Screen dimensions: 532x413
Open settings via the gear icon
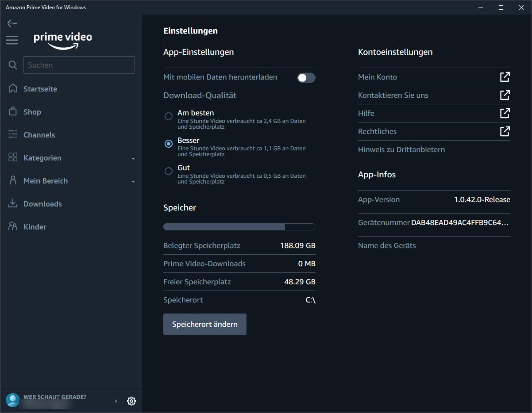click(131, 401)
